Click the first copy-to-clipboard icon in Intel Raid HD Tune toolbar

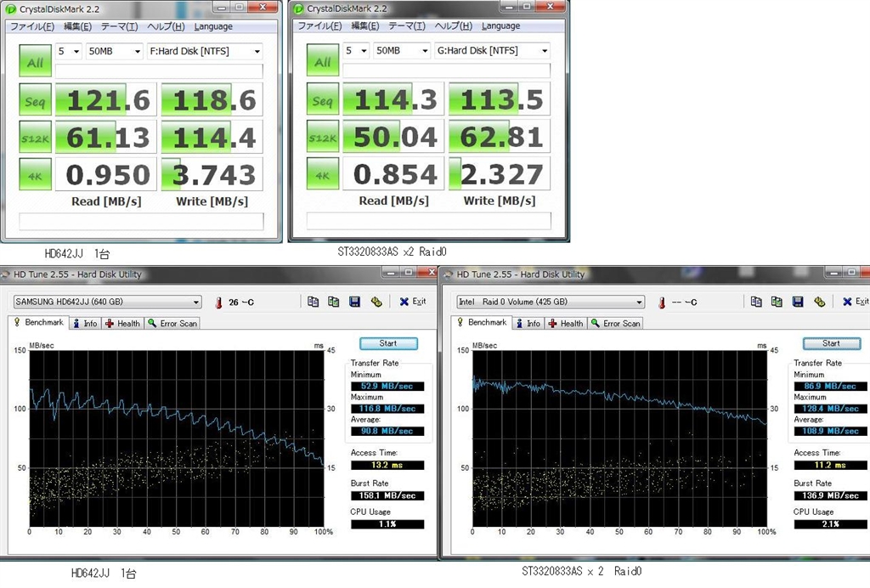point(756,301)
